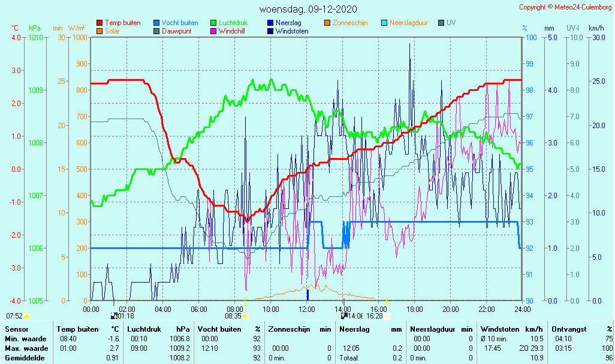Viewport: 615px width, 364px height.
Task: Click the magenta Windchill legend square
Action: pyautogui.click(x=213, y=31)
